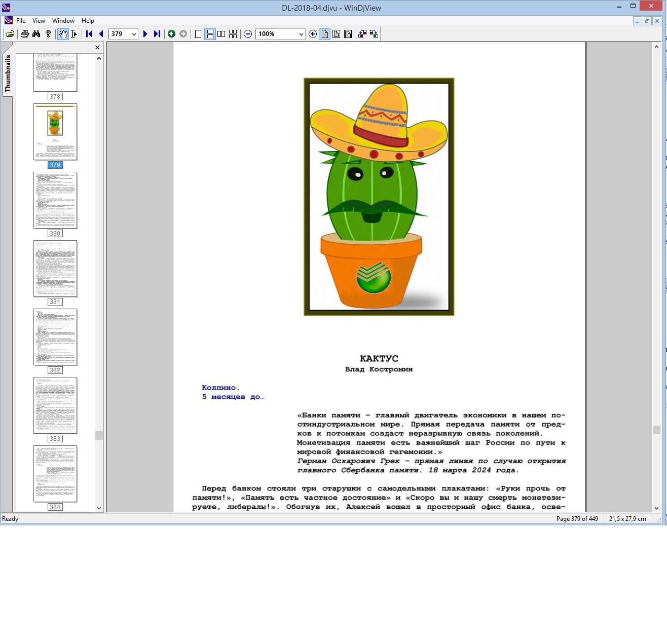667x644 pixels.
Task: Enable continuous page layout mode
Action: [x=209, y=34]
